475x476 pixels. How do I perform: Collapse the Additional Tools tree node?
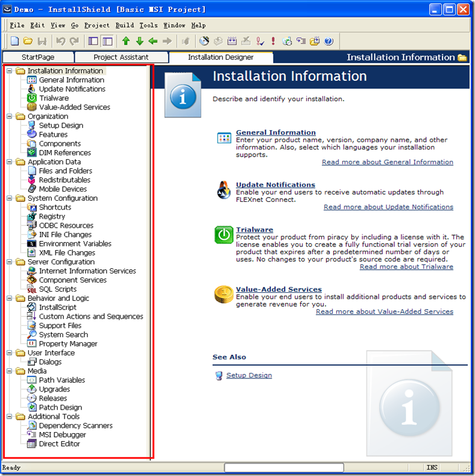10,416
